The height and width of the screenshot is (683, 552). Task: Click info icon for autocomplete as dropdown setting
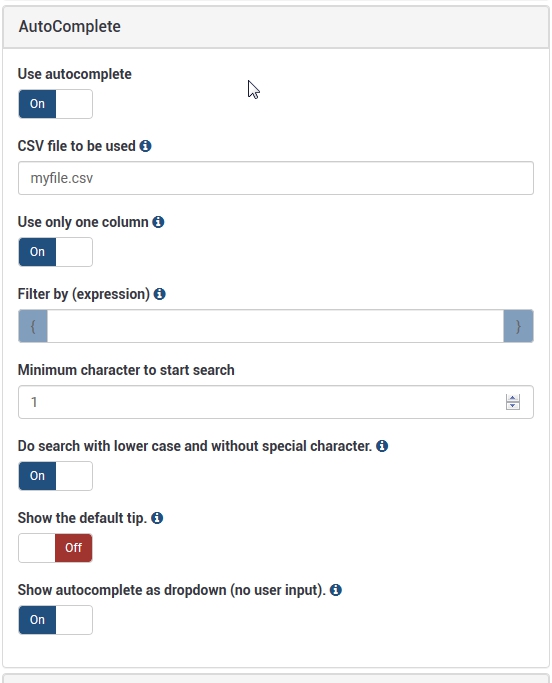336,590
